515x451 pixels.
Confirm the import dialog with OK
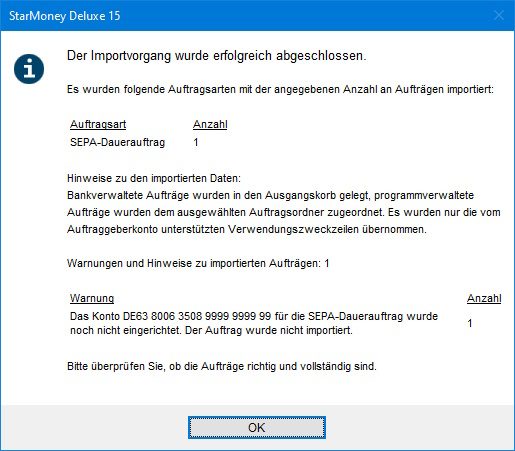click(257, 427)
